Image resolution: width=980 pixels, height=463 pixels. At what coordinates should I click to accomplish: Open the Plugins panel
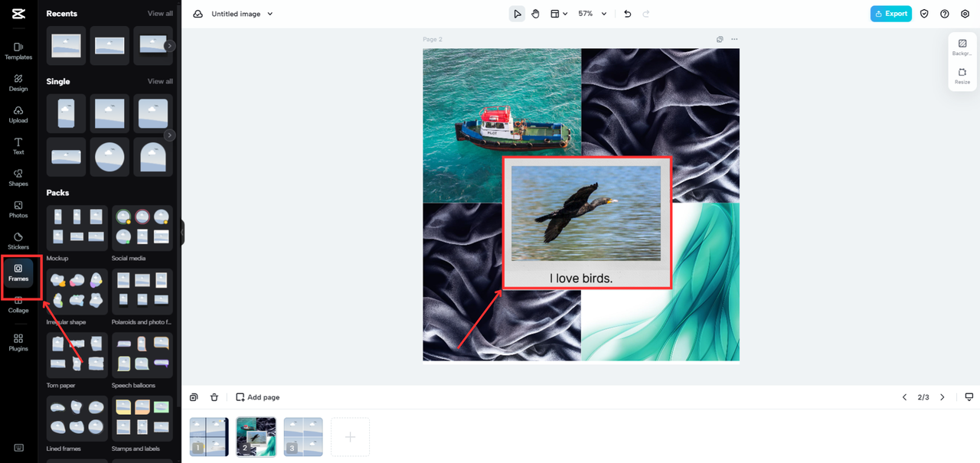coord(18,342)
